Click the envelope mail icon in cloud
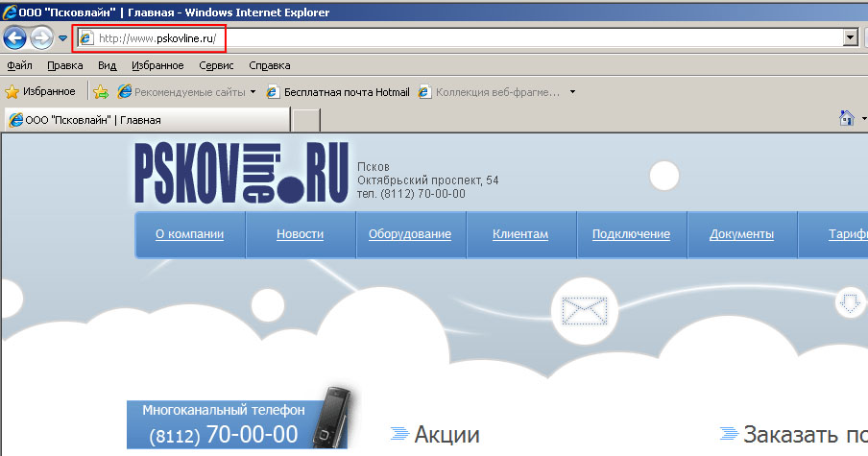 click(x=585, y=310)
